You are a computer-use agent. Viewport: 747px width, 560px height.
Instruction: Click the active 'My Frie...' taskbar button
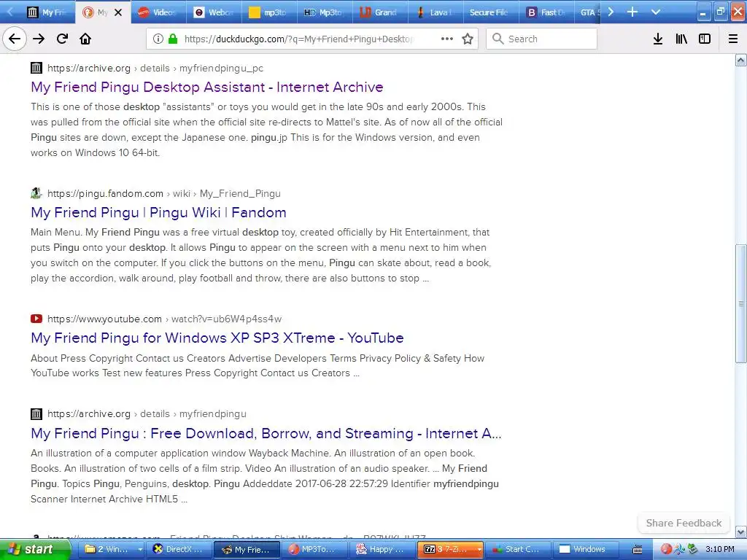(247, 549)
